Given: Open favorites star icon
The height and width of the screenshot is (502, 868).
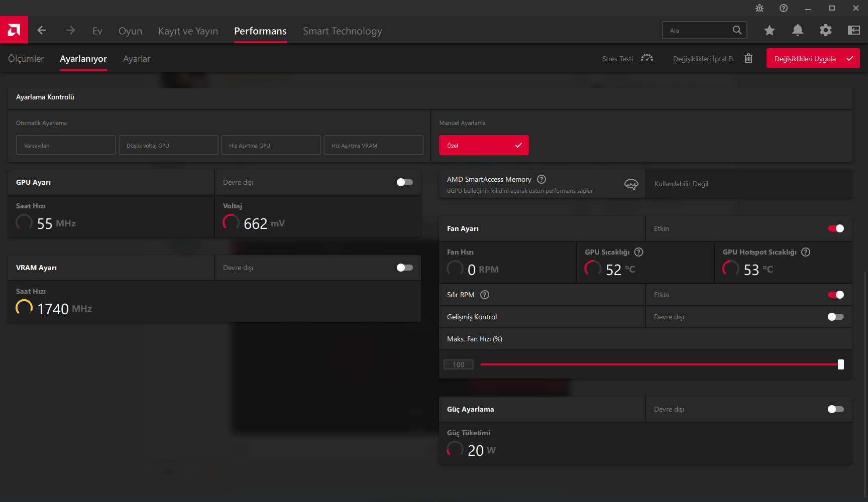Looking at the screenshot, I should (769, 31).
